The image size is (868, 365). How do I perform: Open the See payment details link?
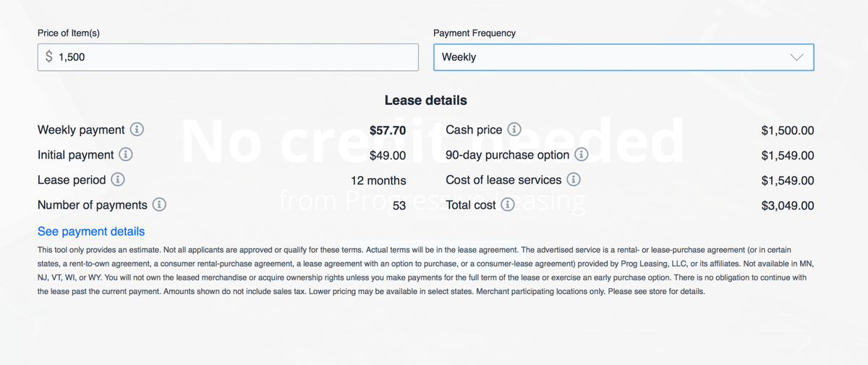coord(91,232)
